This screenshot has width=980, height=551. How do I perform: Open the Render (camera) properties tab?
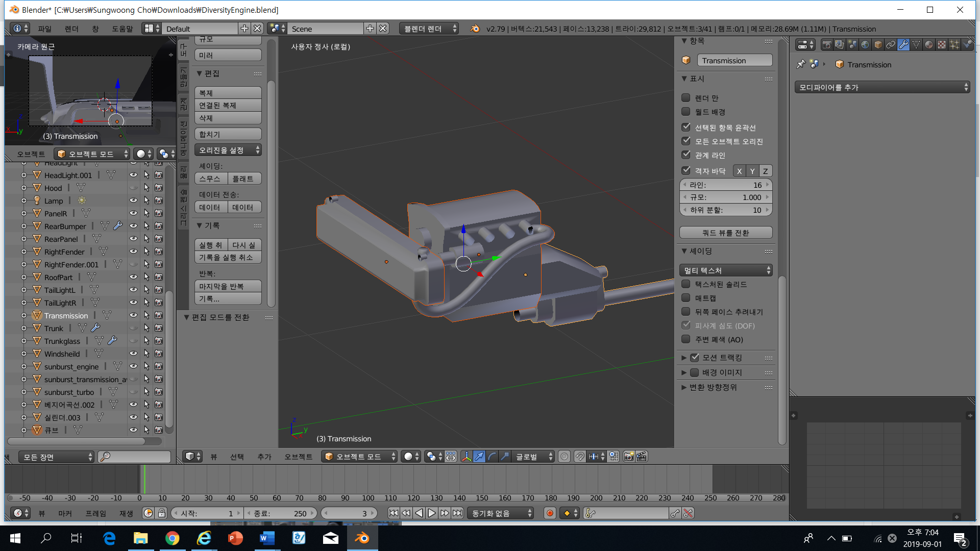[x=827, y=44]
